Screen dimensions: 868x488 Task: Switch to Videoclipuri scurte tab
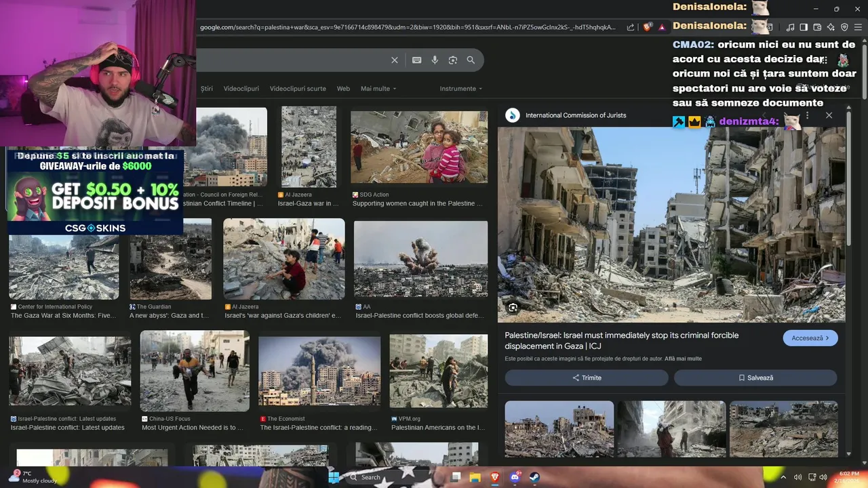tap(298, 89)
